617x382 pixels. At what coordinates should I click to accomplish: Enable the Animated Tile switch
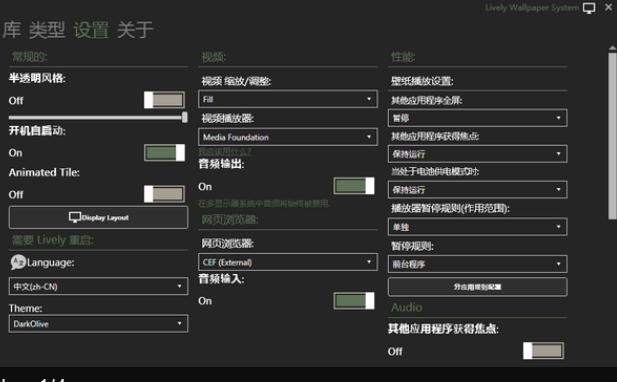coord(164,194)
